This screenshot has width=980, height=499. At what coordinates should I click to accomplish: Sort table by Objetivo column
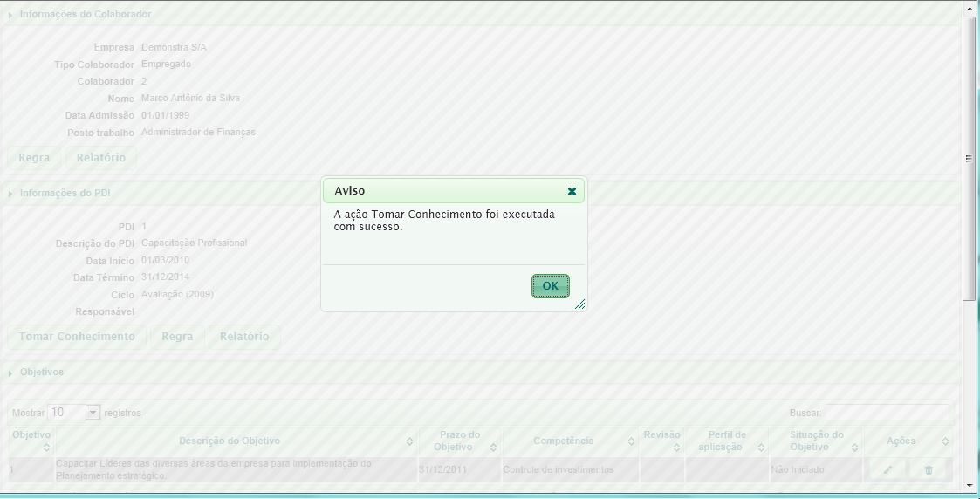[x=31, y=441]
